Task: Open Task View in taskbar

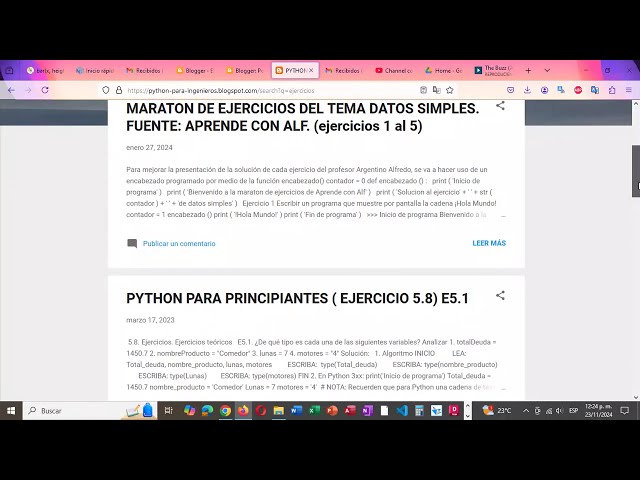Action: click(168, 411)
